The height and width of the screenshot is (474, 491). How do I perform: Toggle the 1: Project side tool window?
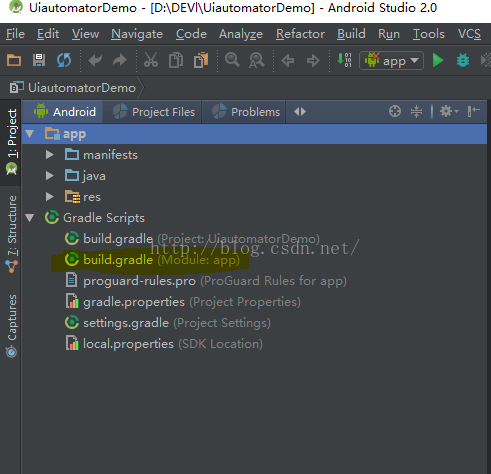click(x=12, y=133)
